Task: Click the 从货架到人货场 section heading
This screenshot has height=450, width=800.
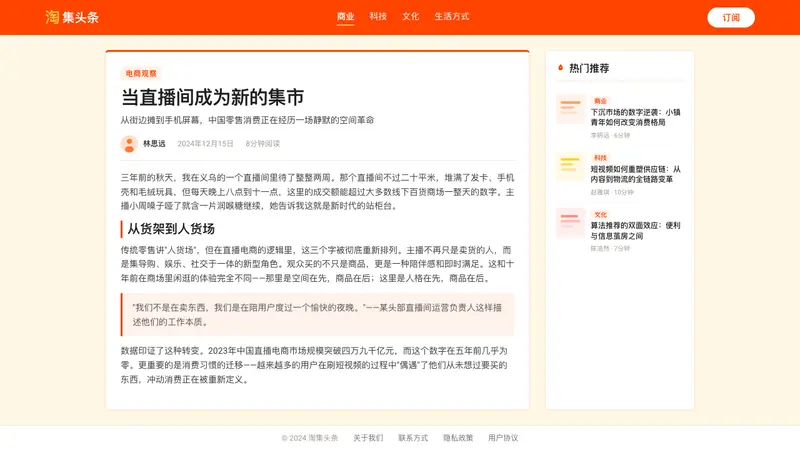Action: click(171, 229)
